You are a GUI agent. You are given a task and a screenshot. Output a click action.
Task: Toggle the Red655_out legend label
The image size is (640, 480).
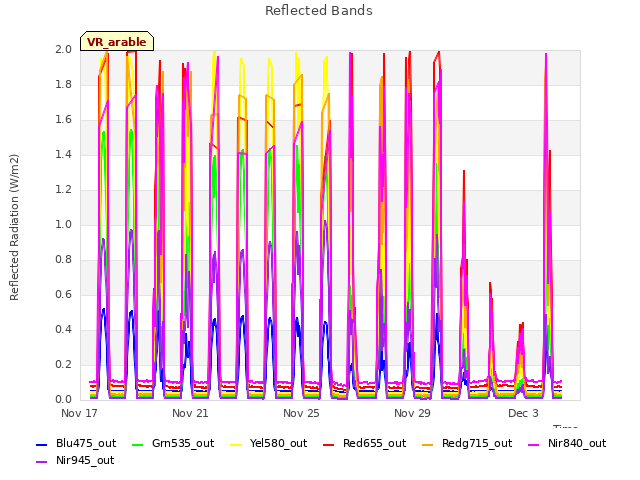point(374,444)
